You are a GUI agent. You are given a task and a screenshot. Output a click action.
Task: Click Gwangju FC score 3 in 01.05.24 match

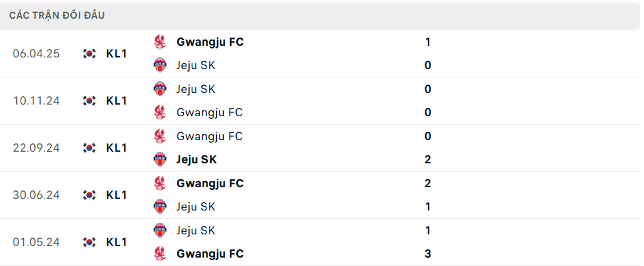coord(428,254)
